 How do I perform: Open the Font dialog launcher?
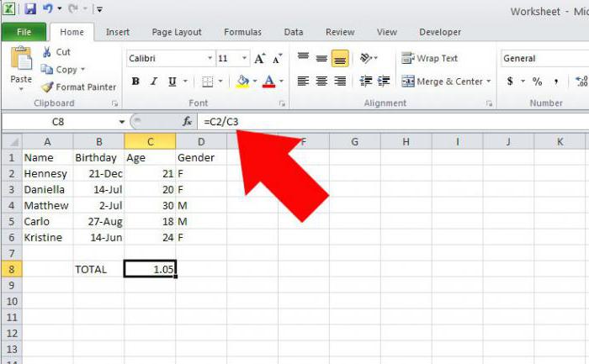pos(282,103)
